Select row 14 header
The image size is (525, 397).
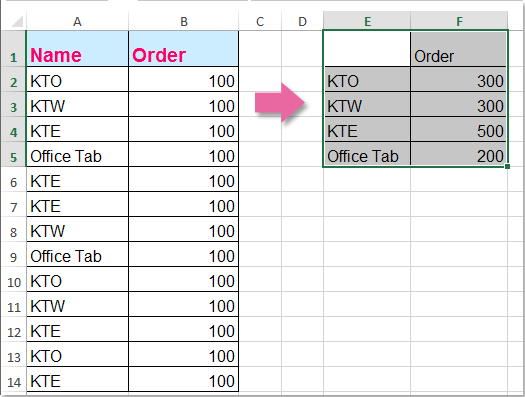[13, 382]
